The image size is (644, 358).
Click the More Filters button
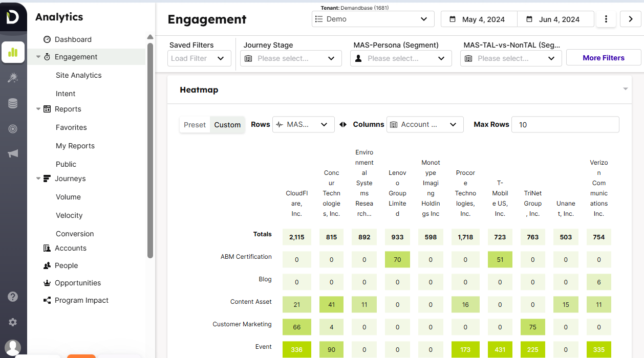tap(603, 58)
